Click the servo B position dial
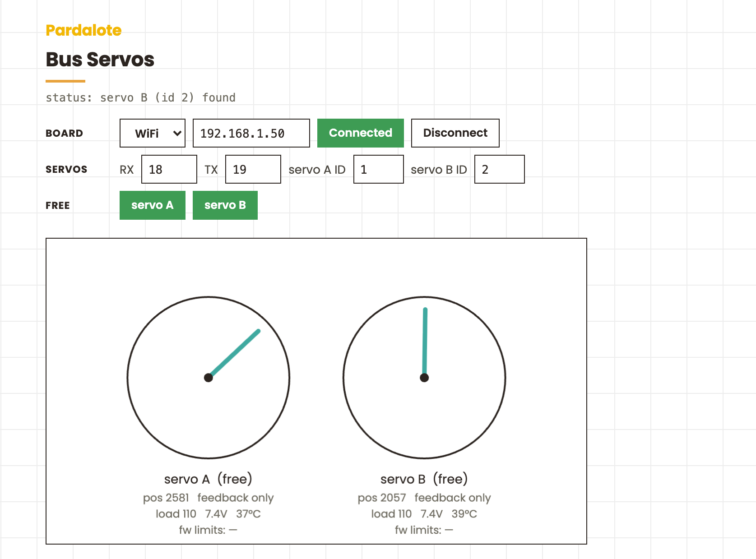Image resolution: width=756 pixels, height=559 pixels. (424, 378)
